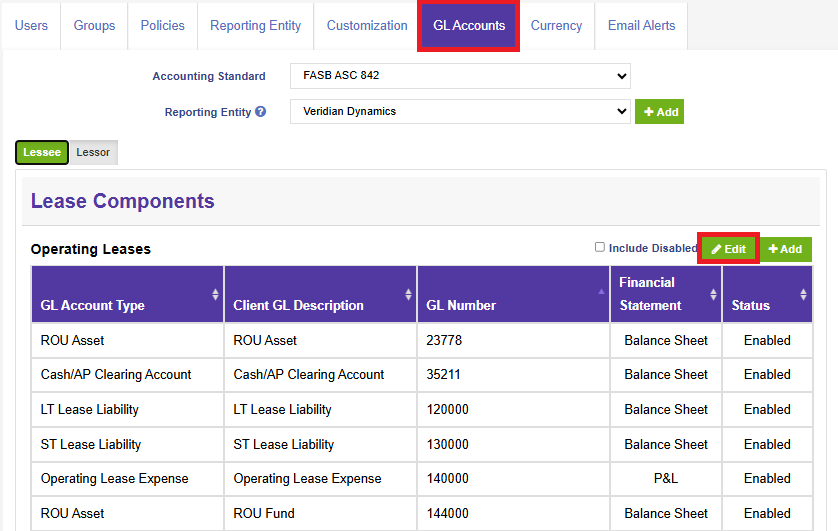838x531 pixels.
Task: Click the Add button for Operating Leases
Action: (785, 249)
